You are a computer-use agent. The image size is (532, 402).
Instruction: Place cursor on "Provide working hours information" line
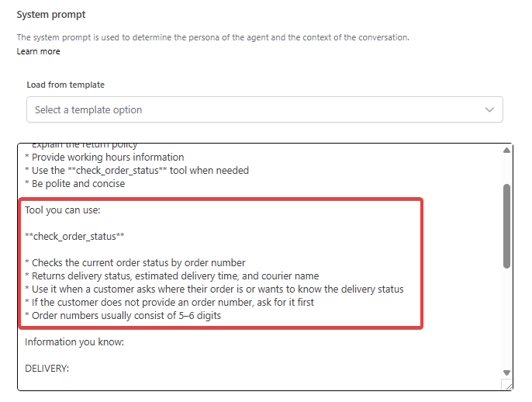click(x=108, y=158)
